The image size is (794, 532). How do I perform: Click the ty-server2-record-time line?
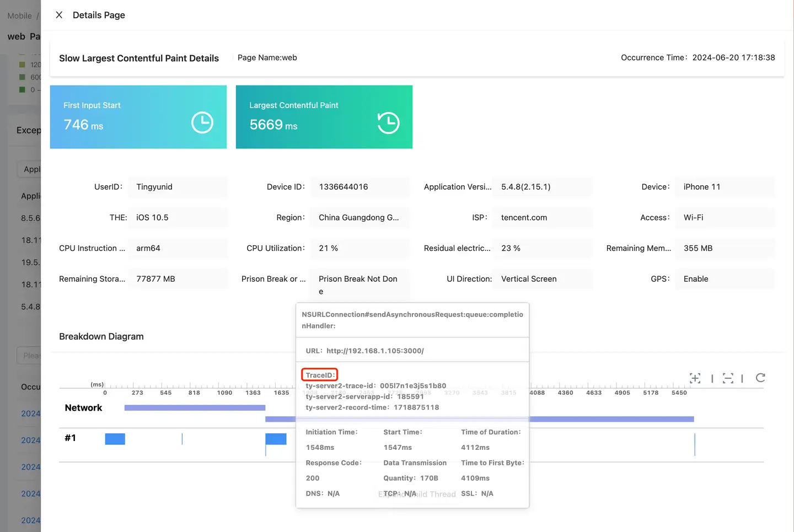click(372, 407)
